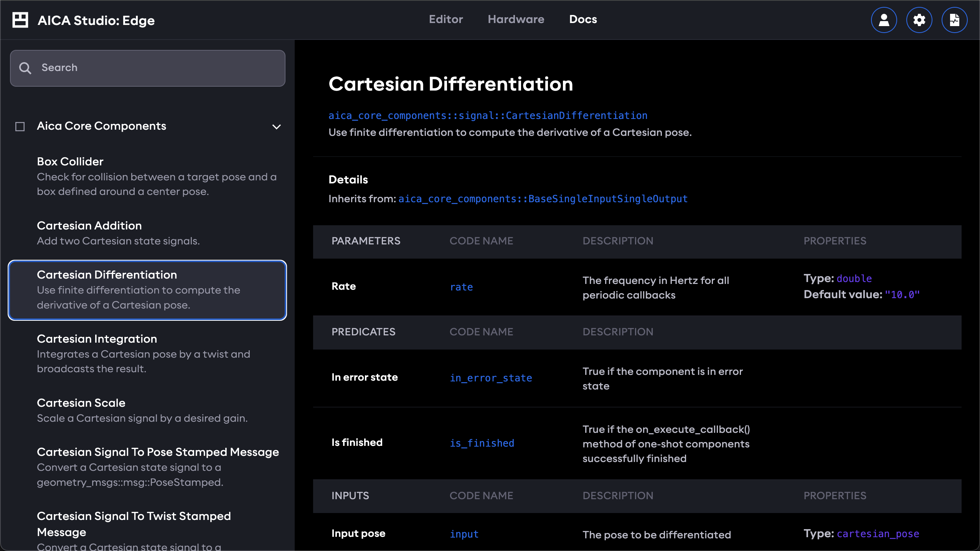
Task: Click the INPUTS table header
Action: 350,496
